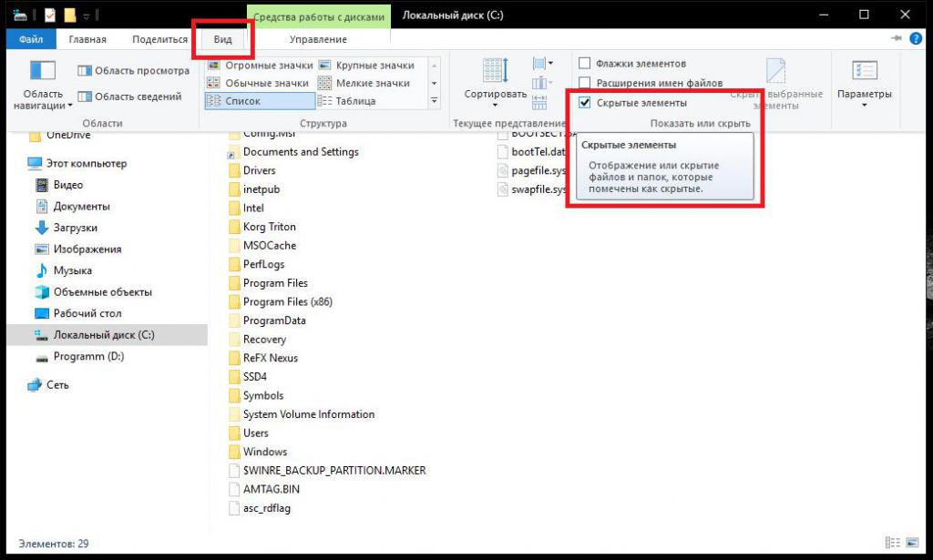
Task: Select the Documents and Settings shortcut
Action: (294, 152)
